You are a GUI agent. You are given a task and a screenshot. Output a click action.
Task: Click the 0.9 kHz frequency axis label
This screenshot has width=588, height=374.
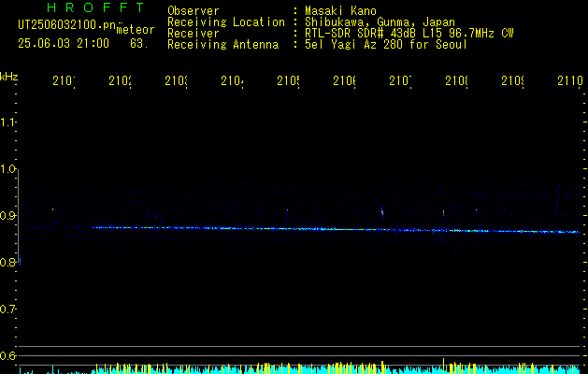point(7,215)
